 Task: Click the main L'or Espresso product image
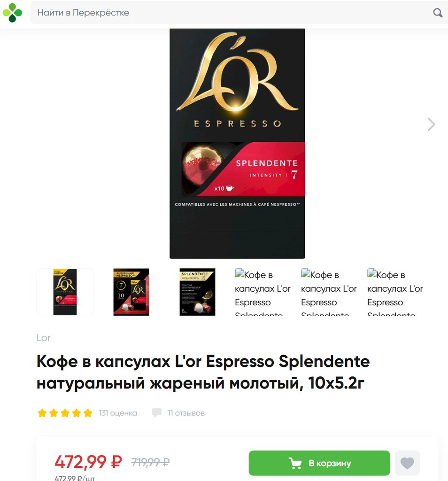pyautogui.click(x=237, y=144)
